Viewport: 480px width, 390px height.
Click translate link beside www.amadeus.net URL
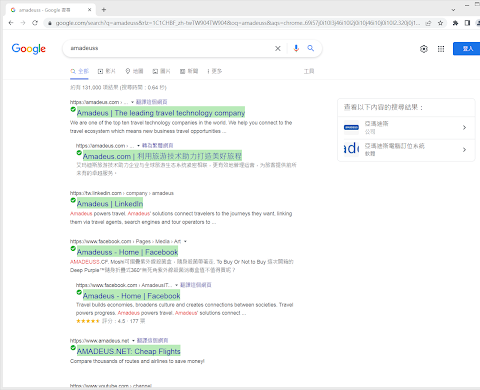coord(152,340)
